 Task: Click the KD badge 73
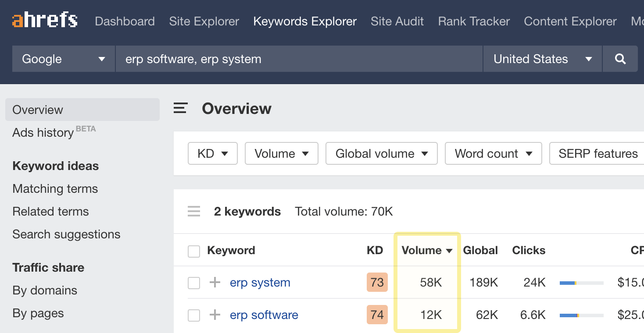pos(377,283)
